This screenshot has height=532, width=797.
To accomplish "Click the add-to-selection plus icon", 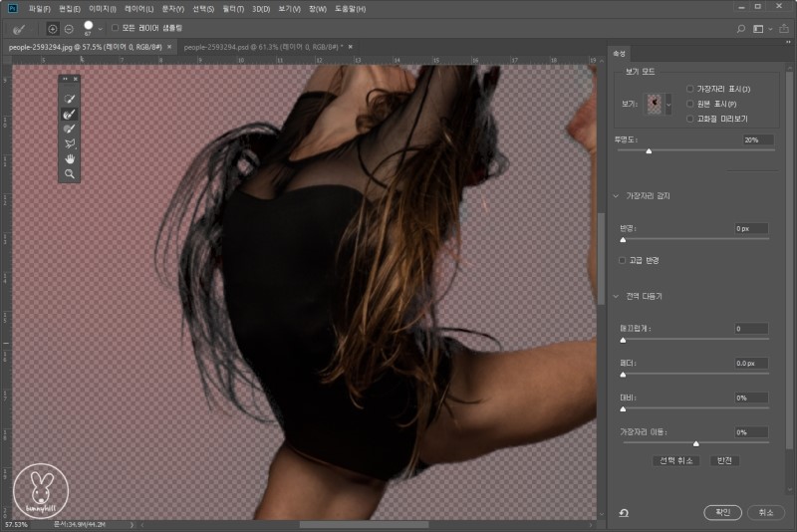I will (52, 28).
